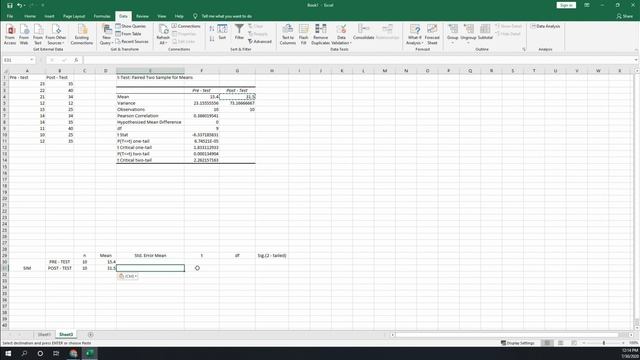Switch to Normal view icon
Viewport: 640px width, 360px height.
pos(547,343)
